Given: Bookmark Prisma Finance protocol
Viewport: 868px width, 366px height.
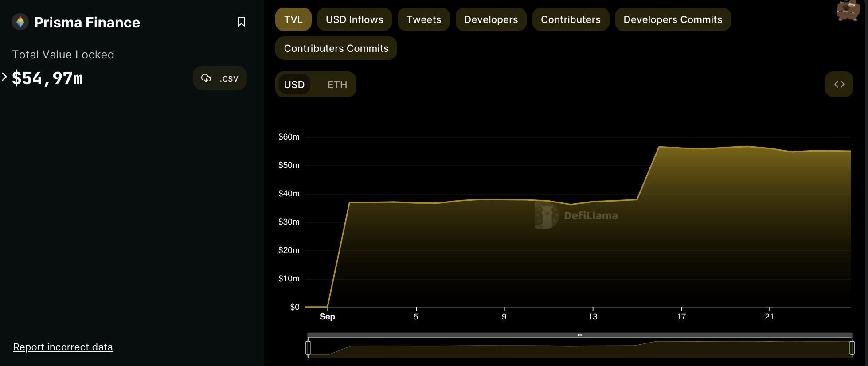Looking at the screenshot, I should click(241, 22).
